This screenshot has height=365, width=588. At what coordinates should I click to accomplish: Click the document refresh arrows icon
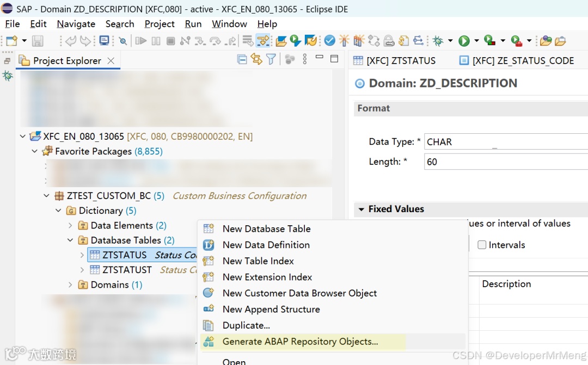tap(403, 40)
